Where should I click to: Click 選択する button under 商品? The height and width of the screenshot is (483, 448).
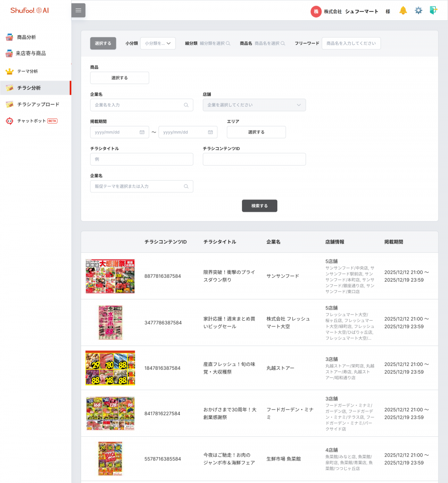(119, 78)
